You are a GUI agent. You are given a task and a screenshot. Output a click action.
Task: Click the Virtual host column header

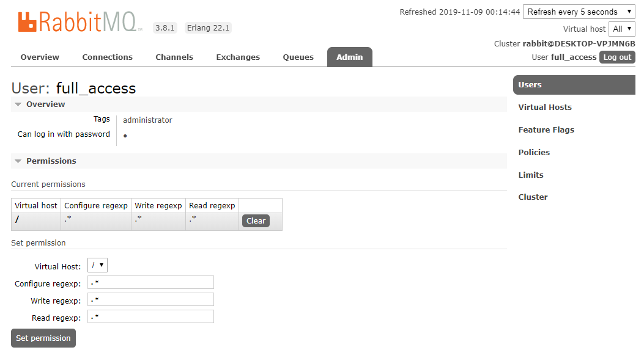[x=35, y=206]
